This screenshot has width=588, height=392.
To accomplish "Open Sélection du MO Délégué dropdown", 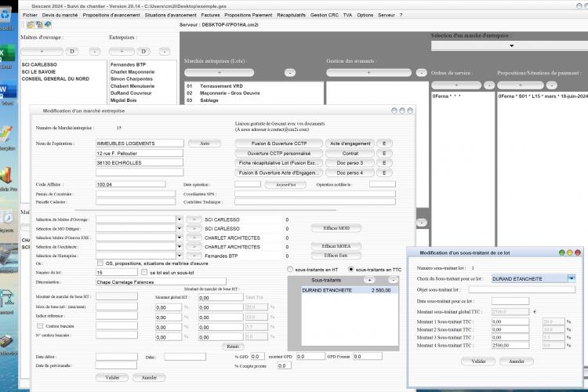I will 180,228.
